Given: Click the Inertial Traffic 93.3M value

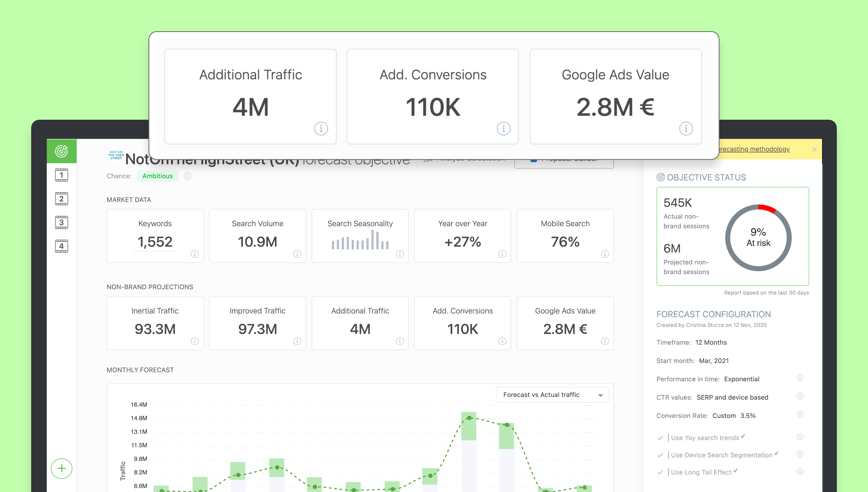Looking at the screenshot, I should tap(155, 329).
